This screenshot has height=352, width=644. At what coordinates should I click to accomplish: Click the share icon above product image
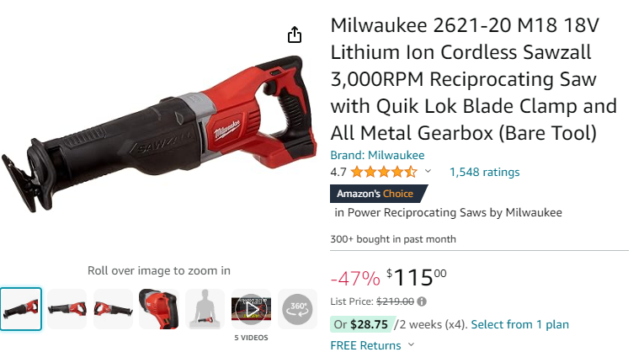[294, 35]
